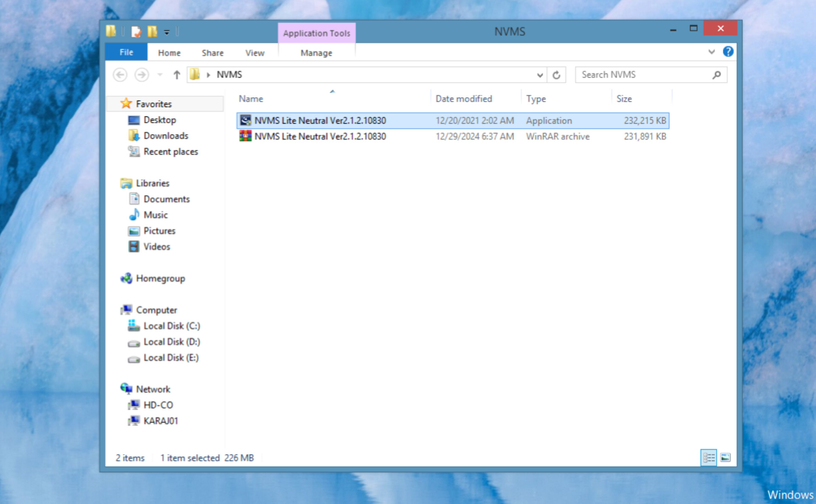This screenshot has width=816, height=504.
Task: Click the Properties quick access toolbar icon
Action: (136, 31)
